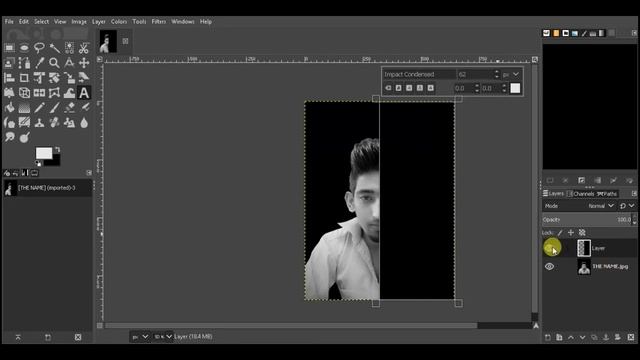Click the background black color swatch

coord(54,161)
